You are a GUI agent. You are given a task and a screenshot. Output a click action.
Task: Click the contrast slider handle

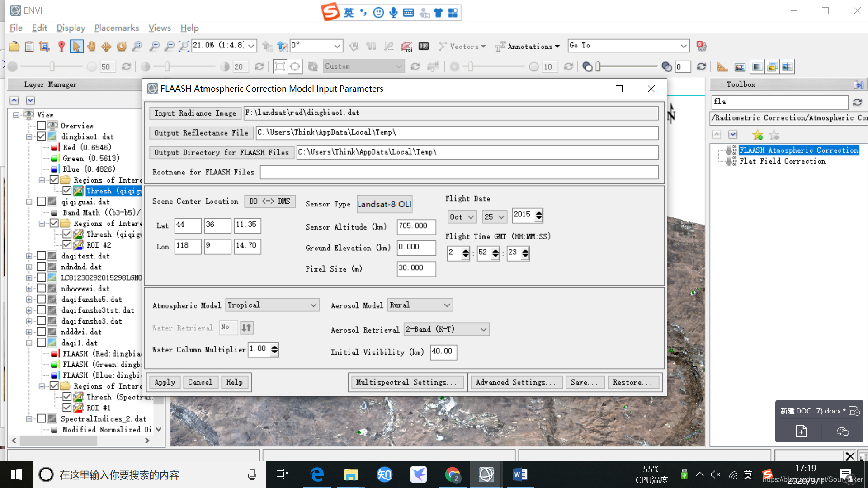(x=167, y=67)
